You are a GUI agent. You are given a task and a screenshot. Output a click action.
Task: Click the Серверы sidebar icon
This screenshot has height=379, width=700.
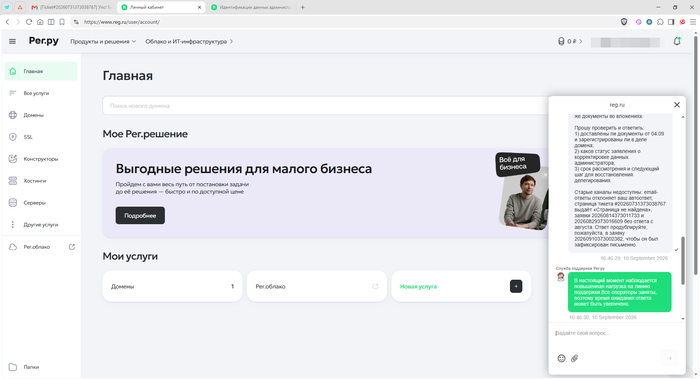(13, 203)
